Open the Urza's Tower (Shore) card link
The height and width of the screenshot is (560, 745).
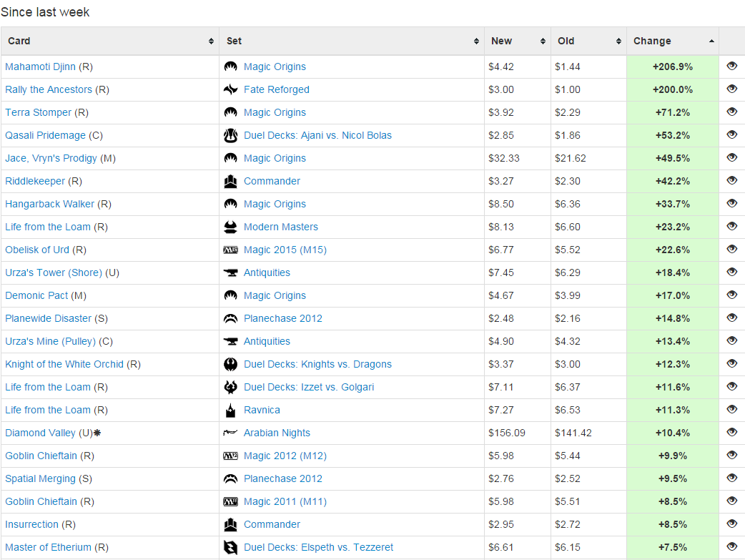[54, 273]
